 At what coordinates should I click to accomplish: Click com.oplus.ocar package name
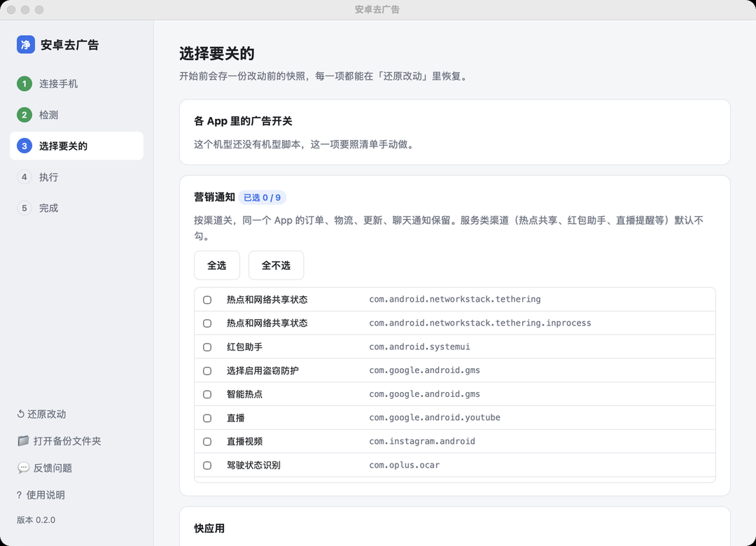coord(404,465)
